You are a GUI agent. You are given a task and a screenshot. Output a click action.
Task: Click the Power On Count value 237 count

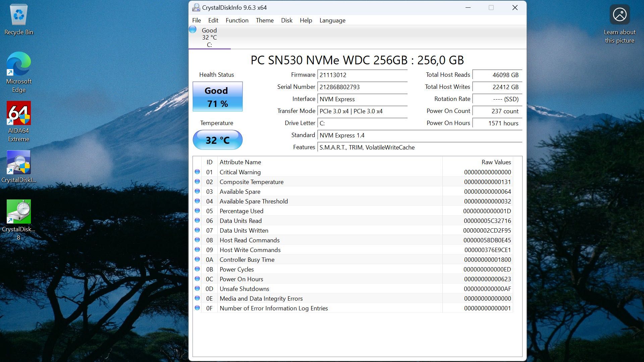497,111
